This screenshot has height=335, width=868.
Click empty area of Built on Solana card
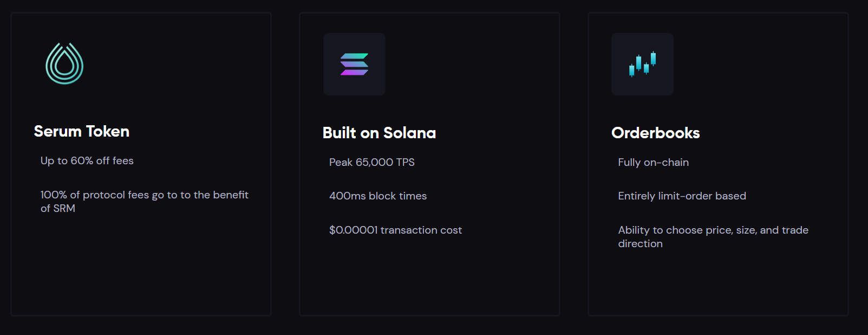tap(429, 276)
